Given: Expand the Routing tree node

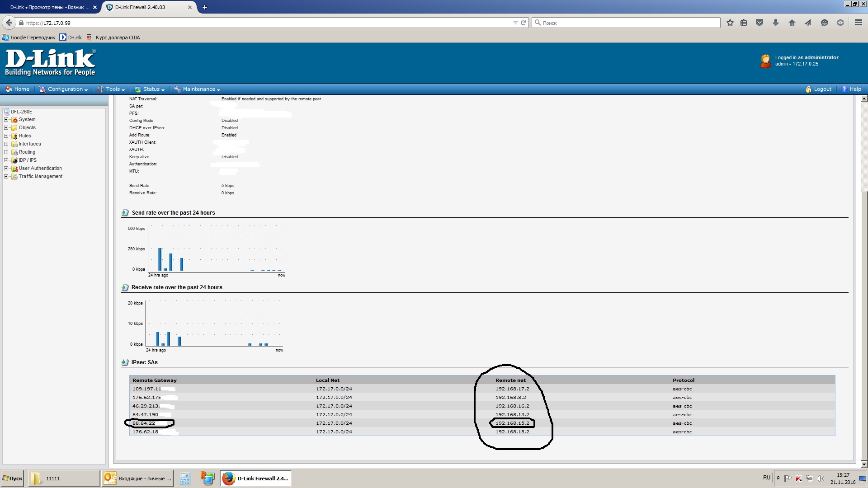Looking at the screenshot, I should click(x=6, y=152).
